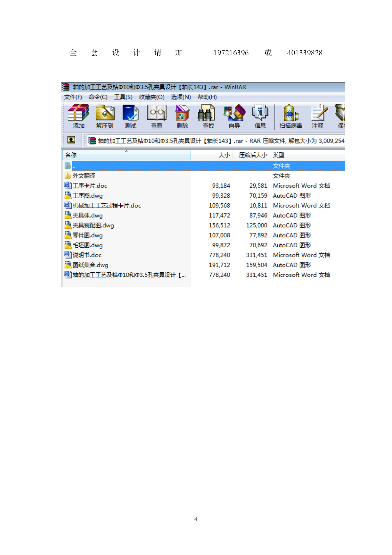Open the Options (选项) menu
This screenshot has width=392, height=555.
[181, 97]
